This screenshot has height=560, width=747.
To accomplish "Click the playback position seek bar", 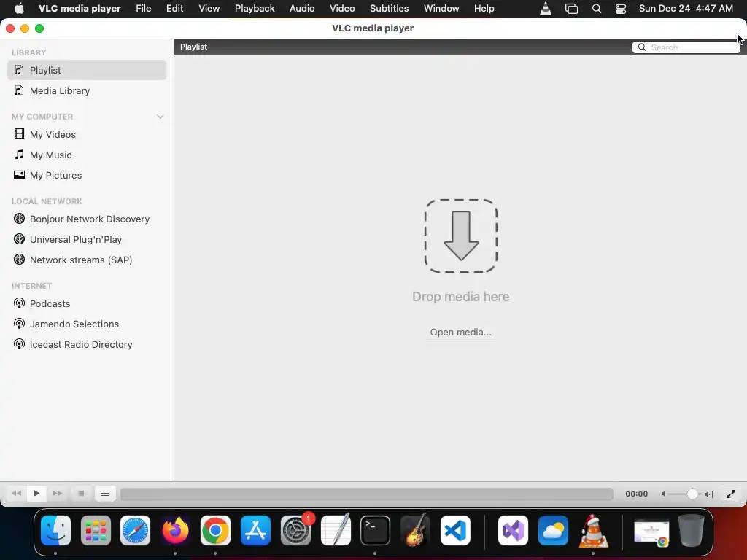I will 366,494.
